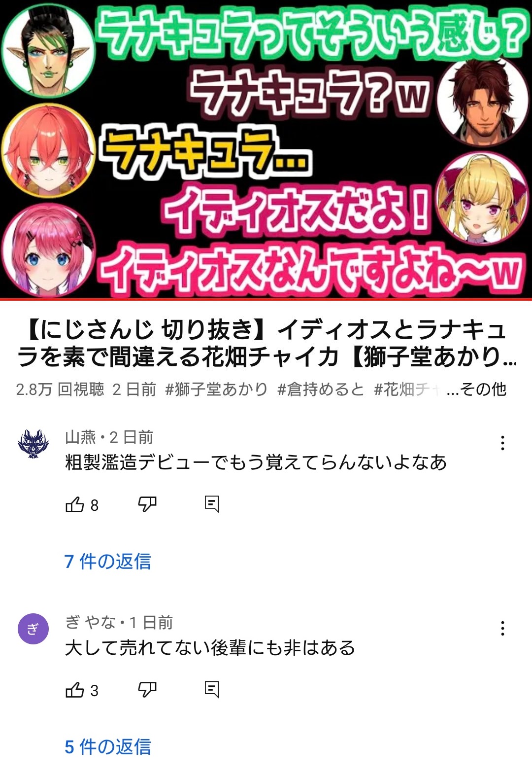This screenshot has height=777, width=532.
Task: Open the ぎ やな commenter name
Action: pyautogui.click(x=90, y=623)
